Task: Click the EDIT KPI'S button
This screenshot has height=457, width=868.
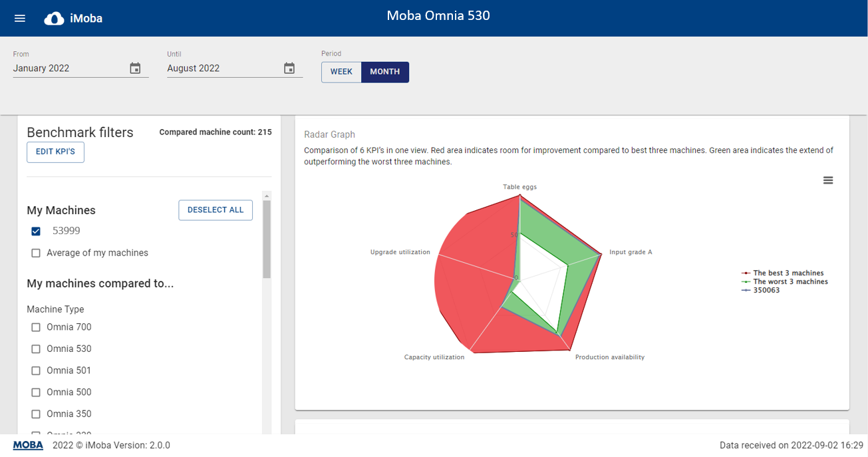Action: [x=55, y=152]
